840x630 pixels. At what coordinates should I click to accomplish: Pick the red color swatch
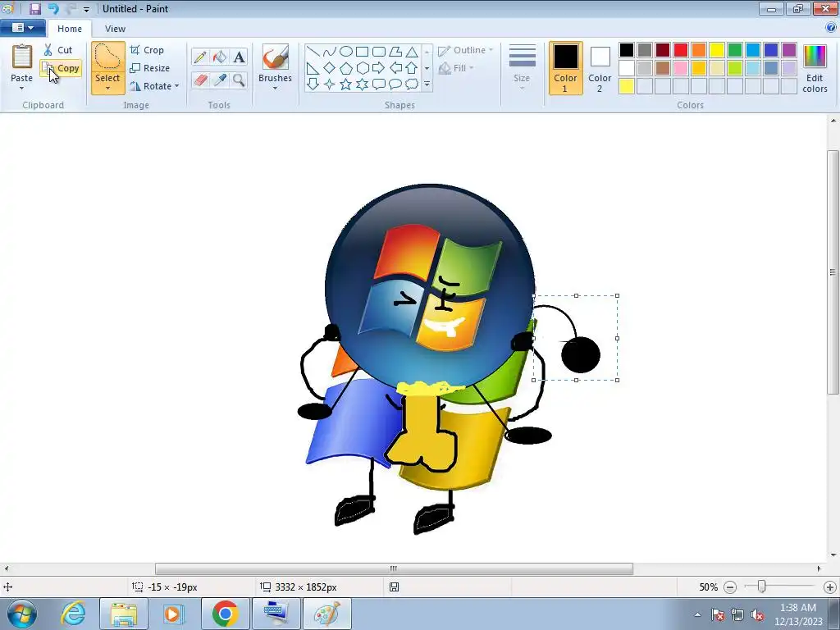pos(681,50)
